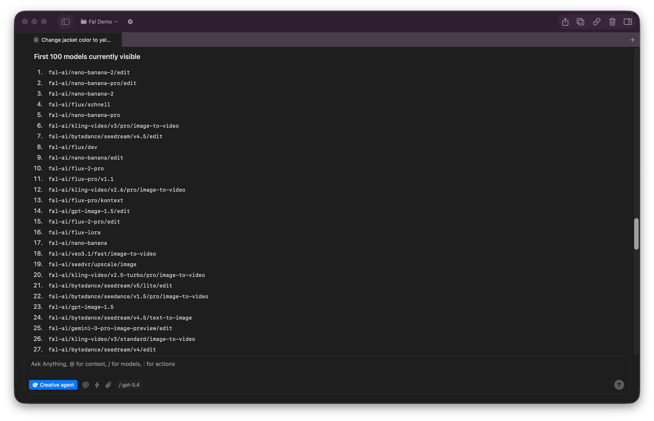The height and width of the screenshot is (421, 654).
Task: Click 'fal-ai/nano-banana-2/edit' list entry
Action: 89,73
